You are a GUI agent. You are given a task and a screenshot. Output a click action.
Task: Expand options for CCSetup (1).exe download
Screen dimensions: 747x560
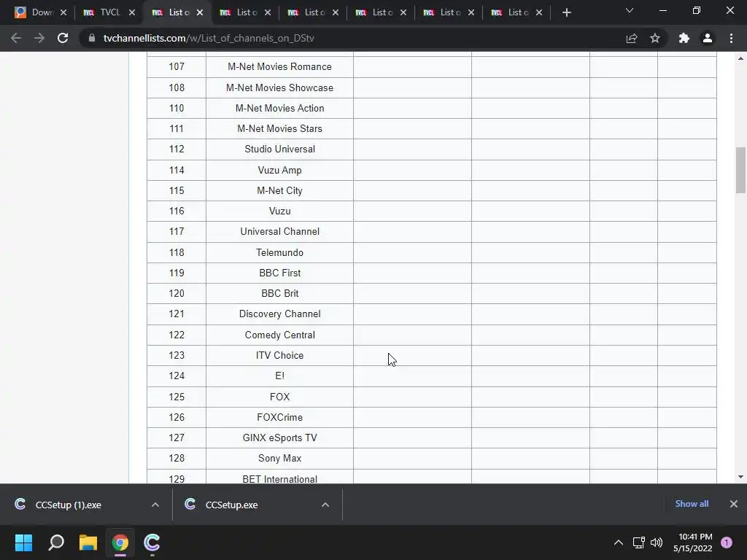click(x=155, y=505)
